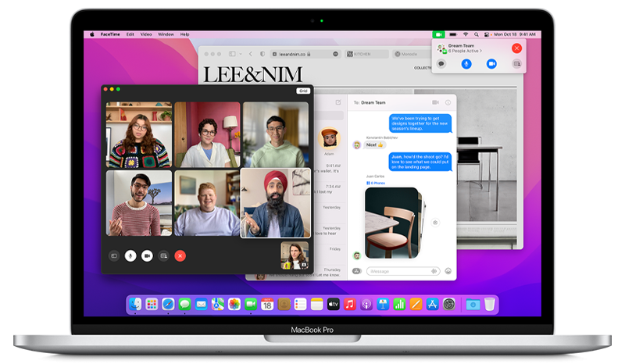Start video call icon in Dream Team conversation
625x364 pixels.
pos(435,102)
